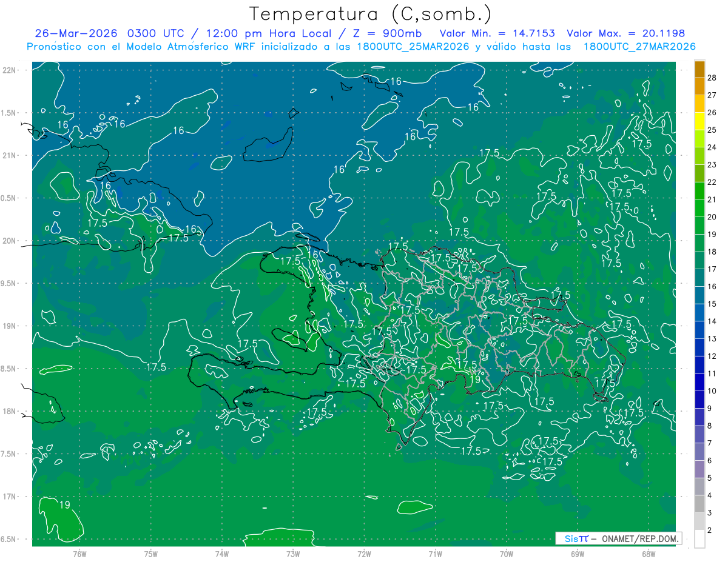The image size is (728, 562).
Task: Select the 76W longitude axis label
Action: [x=79, y=554]
